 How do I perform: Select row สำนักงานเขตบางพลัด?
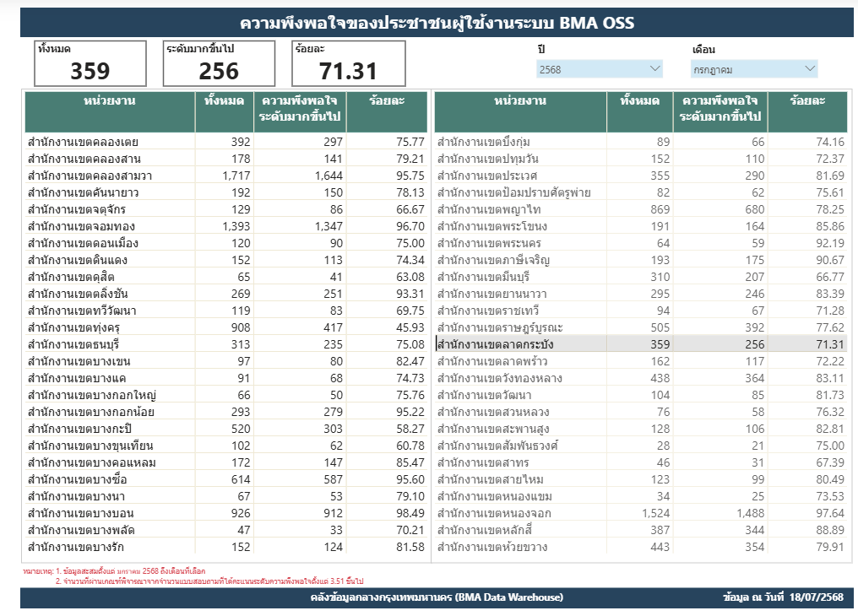click(x=226, y=530)
